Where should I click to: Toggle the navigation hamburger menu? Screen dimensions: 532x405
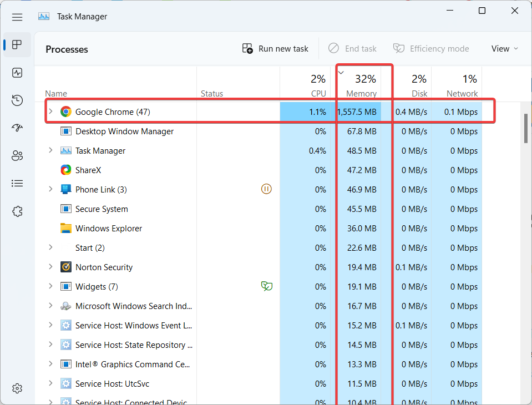tap(17, 17)
